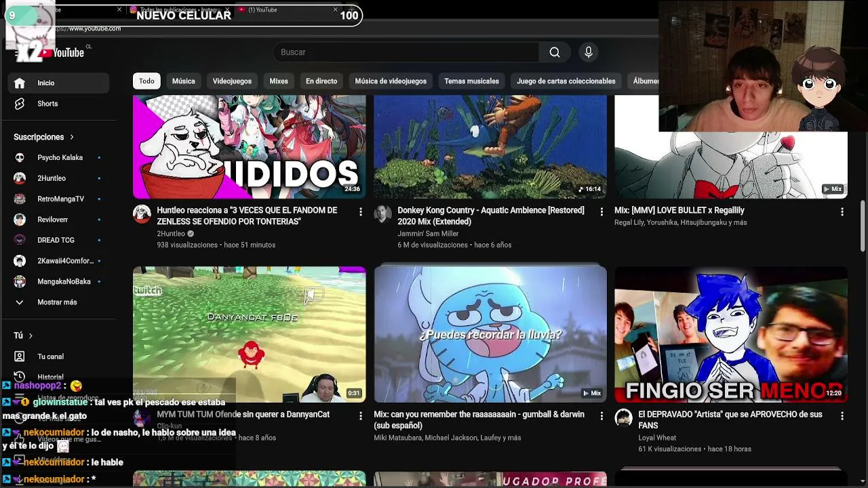Select the Videojuegos filter chip
Image resolution: width=868 pixels, height=488 pixels.
click(232, 81)
